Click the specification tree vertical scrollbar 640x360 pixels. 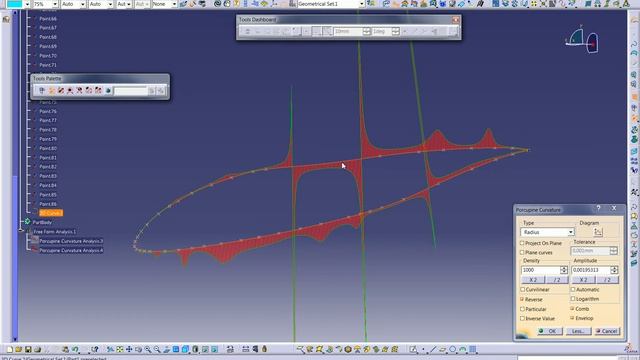(15, 176)
